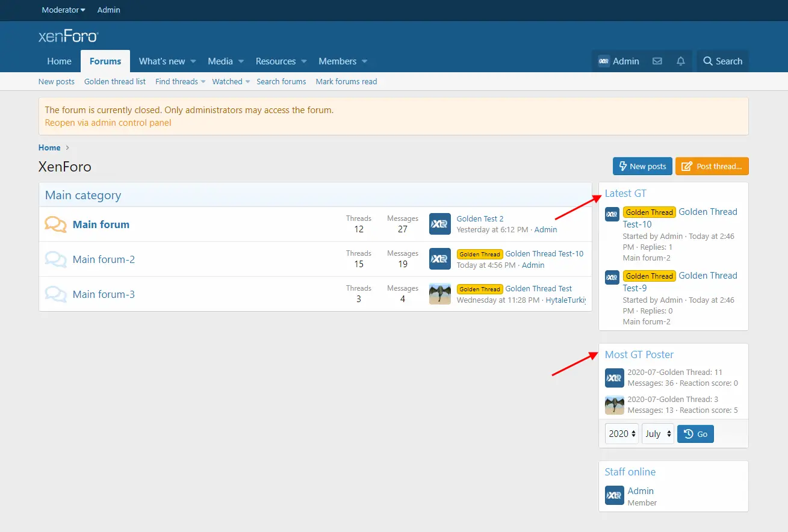The height and width of the screenshot is (532, 788).
Task: Click New posts in sub-navigation
Action: pyautogui.click(x=57, y=82)
